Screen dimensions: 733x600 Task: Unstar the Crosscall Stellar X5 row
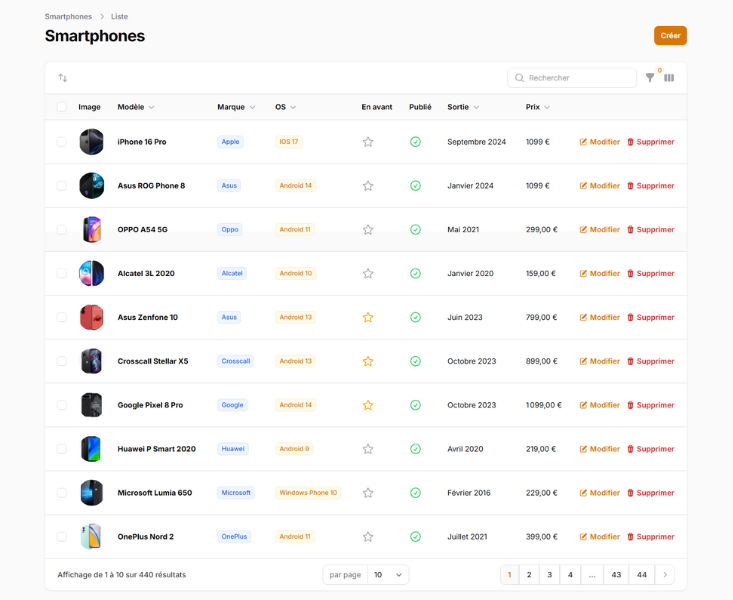368,361
